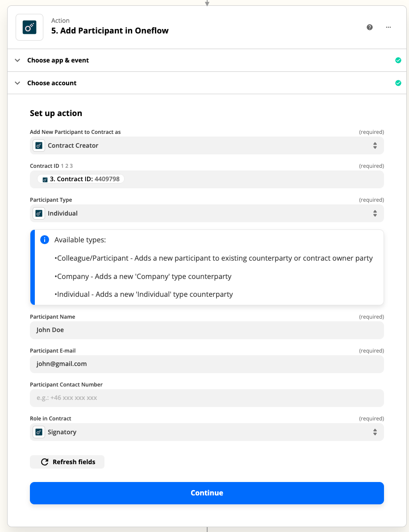Click the Oneflow icon in the Role in Contract field
This screenshot has width=409, height=532.
(x=38, y=432)
